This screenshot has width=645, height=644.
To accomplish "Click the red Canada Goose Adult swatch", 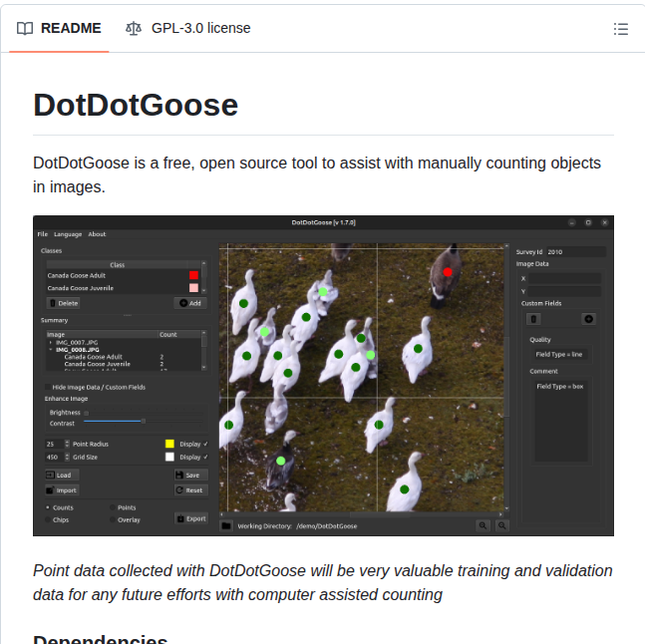I will pyautogui.click(x=193, y=275).
